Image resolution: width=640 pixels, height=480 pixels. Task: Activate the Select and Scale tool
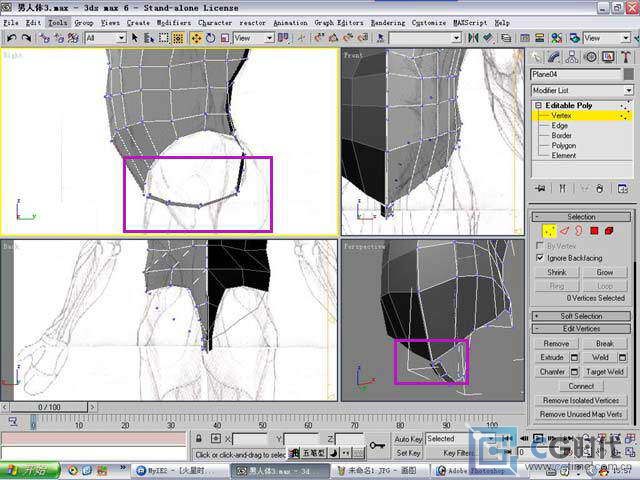[x=225, y=38]
